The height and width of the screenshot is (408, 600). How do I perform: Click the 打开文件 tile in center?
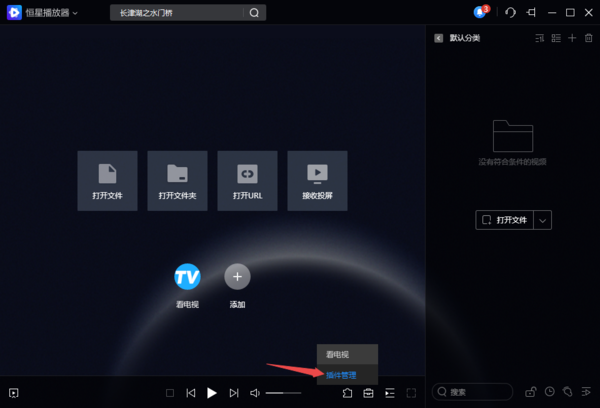tap(107, 181)
